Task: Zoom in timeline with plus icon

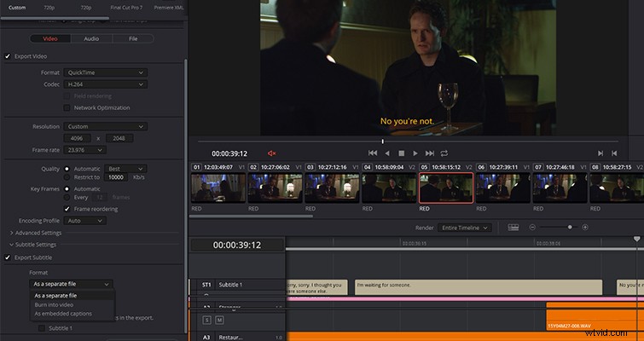Action: point(585,228)
